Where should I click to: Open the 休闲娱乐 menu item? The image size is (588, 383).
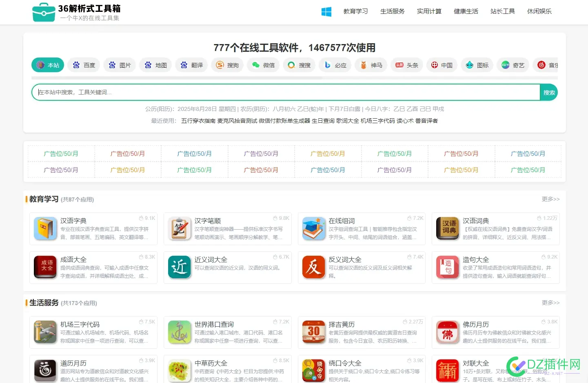point(539,11)
